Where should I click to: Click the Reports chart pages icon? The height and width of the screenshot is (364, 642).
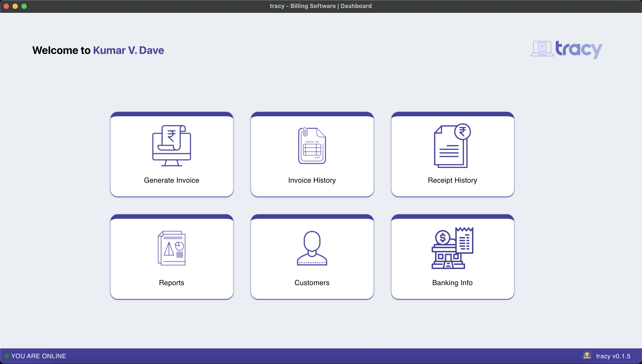172,248
